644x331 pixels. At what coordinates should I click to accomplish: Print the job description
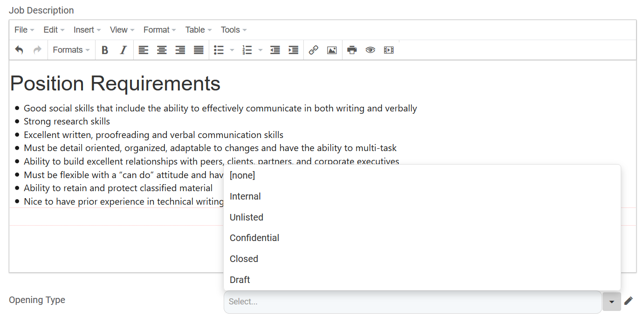pos(352,50)
